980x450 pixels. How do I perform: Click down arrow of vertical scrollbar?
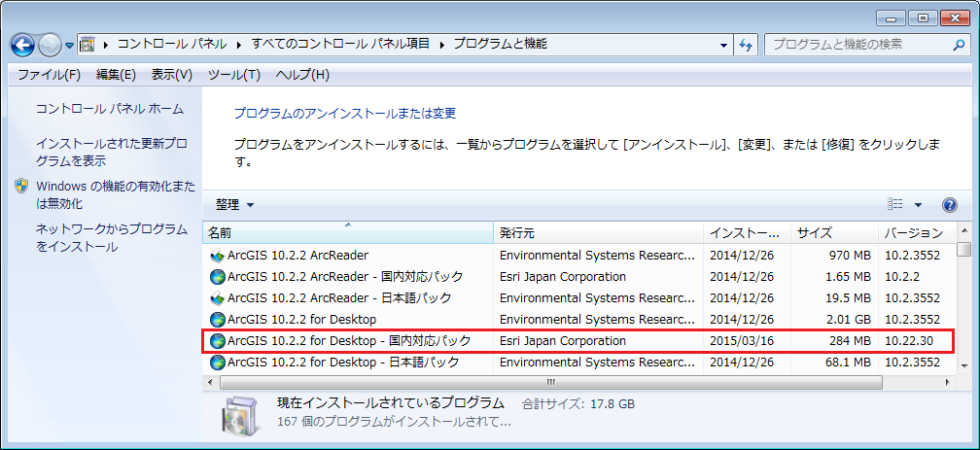point(963,366)
